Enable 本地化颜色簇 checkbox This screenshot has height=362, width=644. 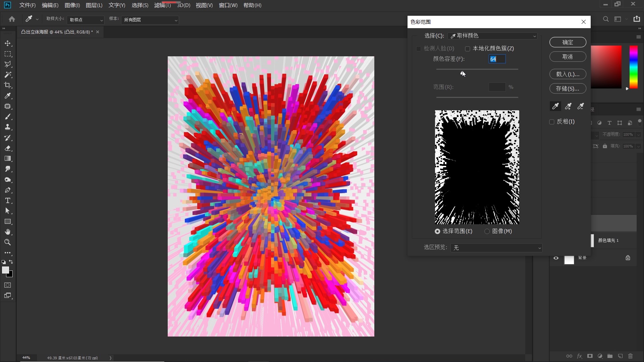tap(468, 49)
